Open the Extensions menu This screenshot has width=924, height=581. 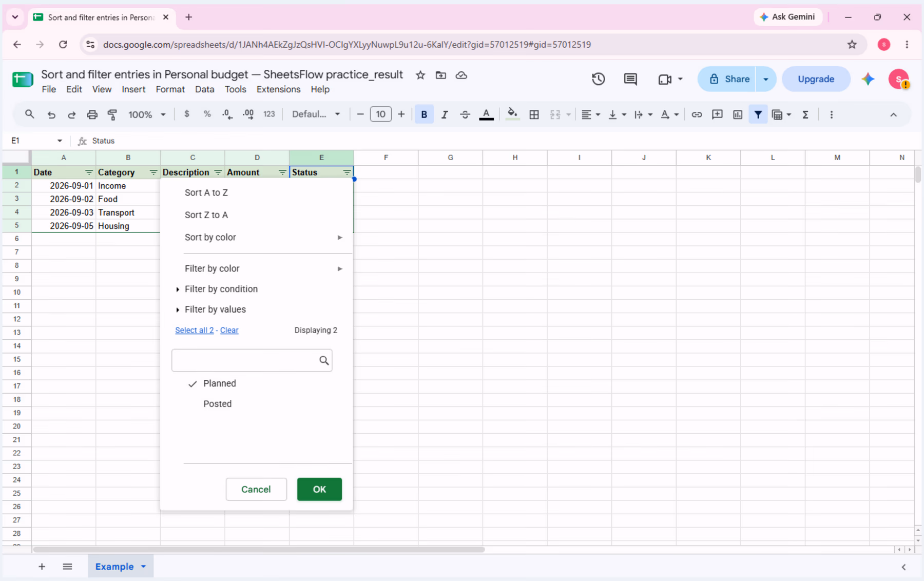[278, 89]
